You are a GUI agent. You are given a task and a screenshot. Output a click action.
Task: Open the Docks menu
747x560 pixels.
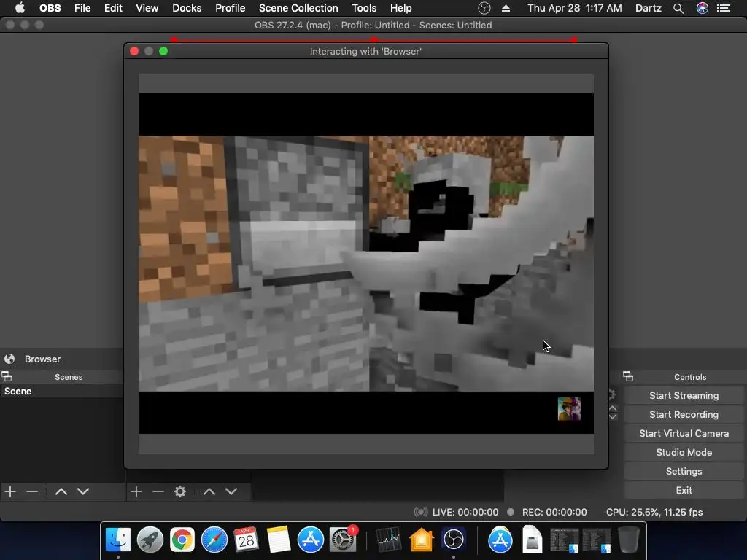tap(187, 8)
